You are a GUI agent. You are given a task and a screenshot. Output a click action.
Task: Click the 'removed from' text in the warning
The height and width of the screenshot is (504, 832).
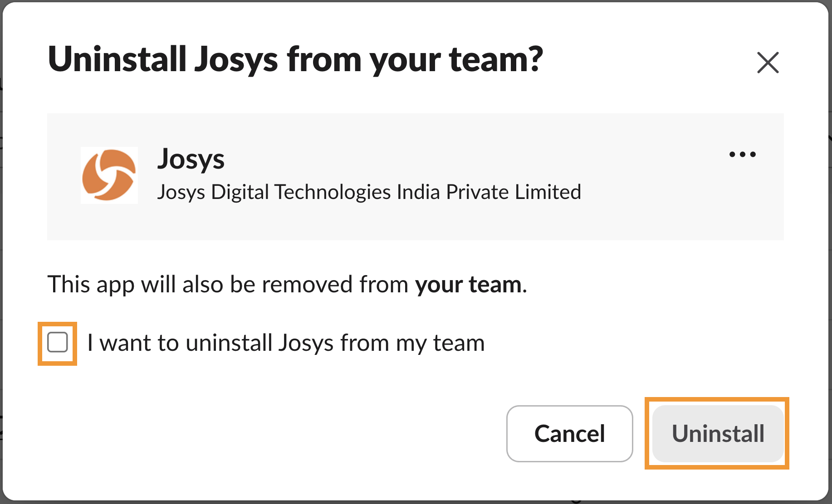click(335, 285)
